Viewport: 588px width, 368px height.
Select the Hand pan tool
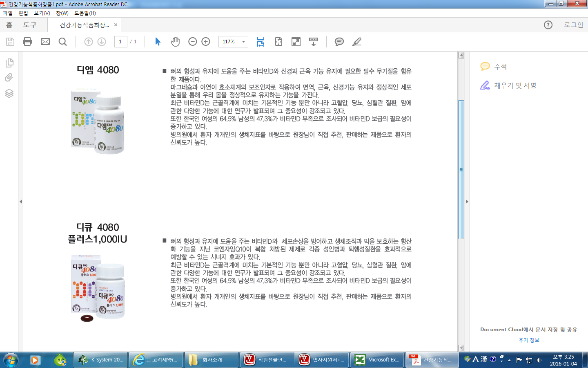175,42
